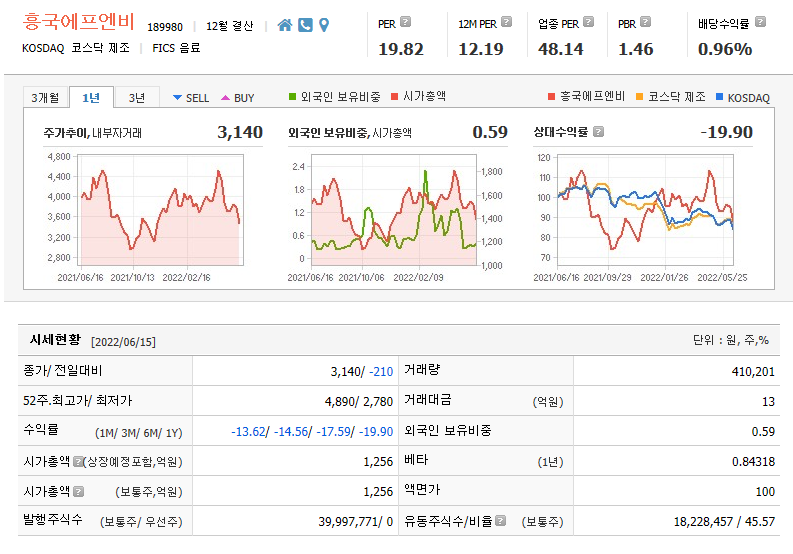The height and width of the screenshot is (554, 793).
Task: Click the 주가추이 price chart
Action: point(160,210)
